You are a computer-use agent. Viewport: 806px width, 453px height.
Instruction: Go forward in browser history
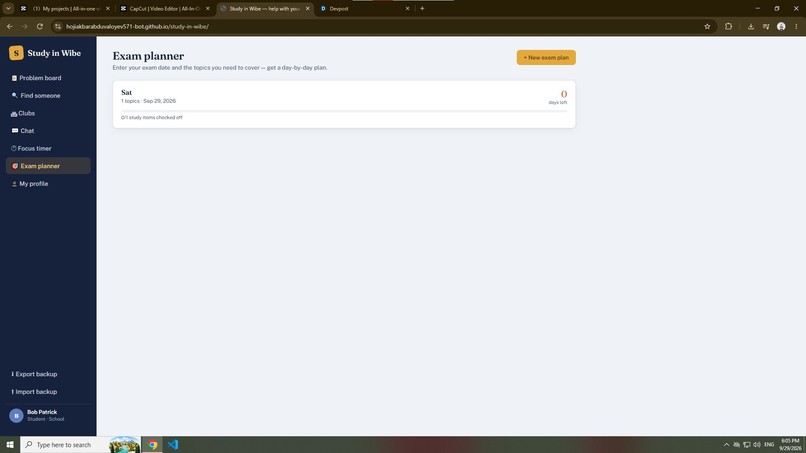click(24, 27)
